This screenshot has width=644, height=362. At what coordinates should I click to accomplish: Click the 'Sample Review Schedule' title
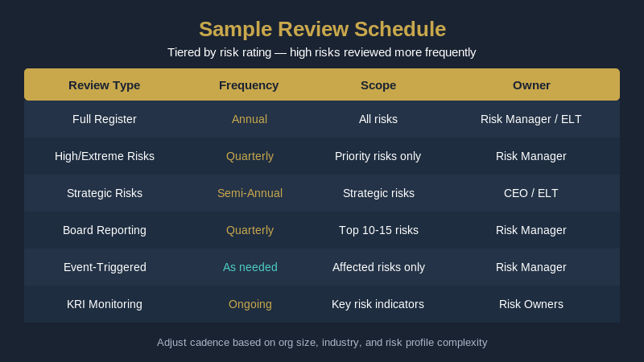[x=323, y=29]
